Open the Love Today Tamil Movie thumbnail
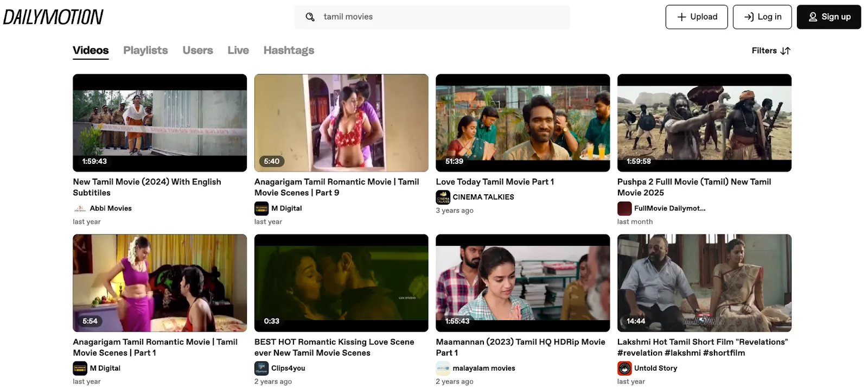The image size is (868, 388). click(522, 123)
